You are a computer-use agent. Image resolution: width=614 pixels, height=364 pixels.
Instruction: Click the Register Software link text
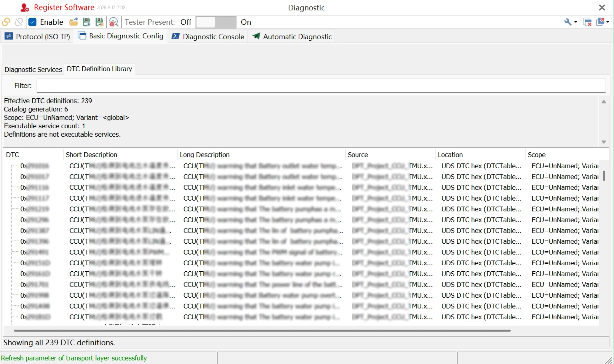tap(64, 7)
